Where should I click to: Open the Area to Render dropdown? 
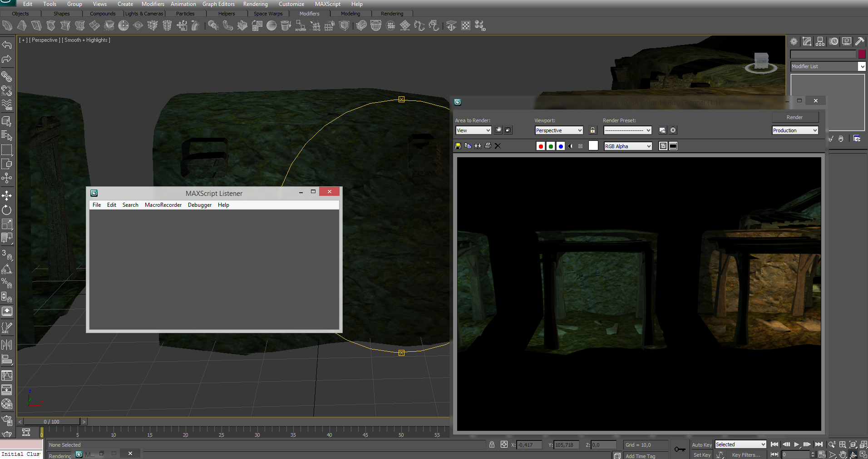point(473,130)
